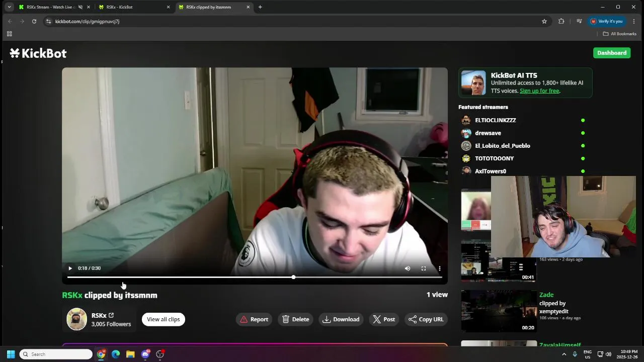This screenshot has width=644, height=362.
Task: Open the ENG US language switcher
Action: (588, 354)
